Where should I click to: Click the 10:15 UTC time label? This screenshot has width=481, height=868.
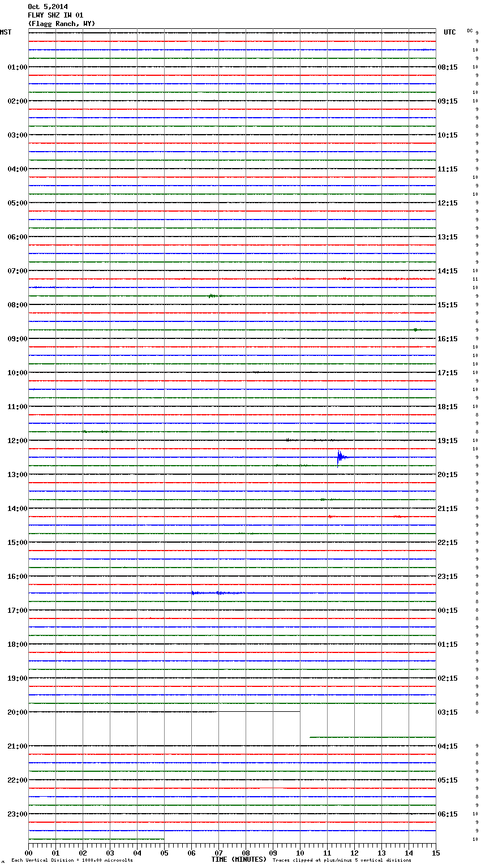(x=448, y=135)
